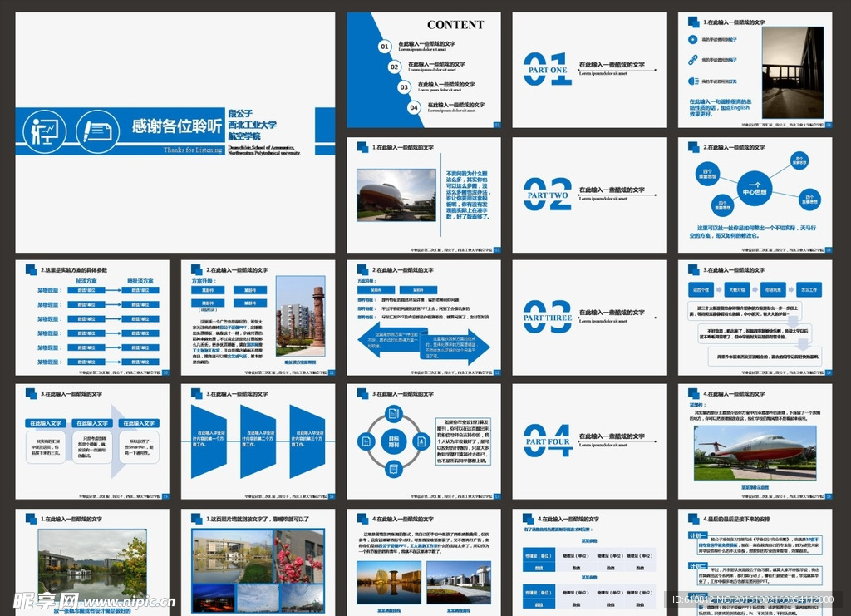This screenshot has height=616, width=851.
Task: Click the CONTENT heading on agenda slide
Action: 455,25
